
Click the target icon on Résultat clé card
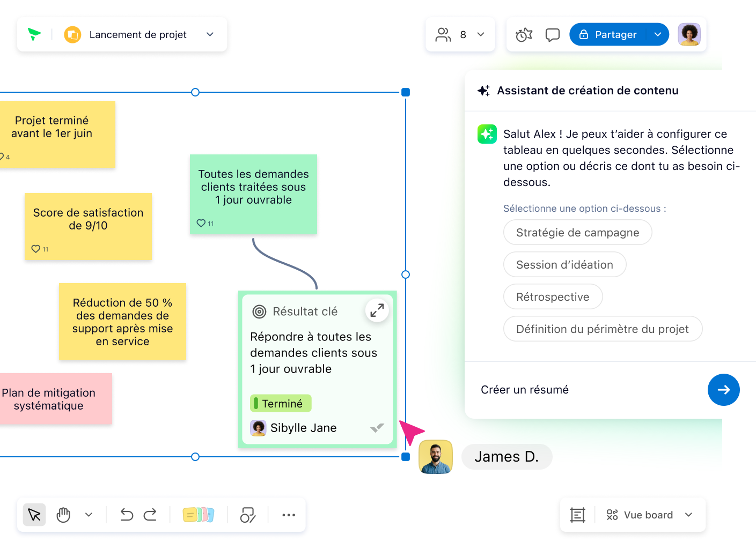tap(259, 311)
